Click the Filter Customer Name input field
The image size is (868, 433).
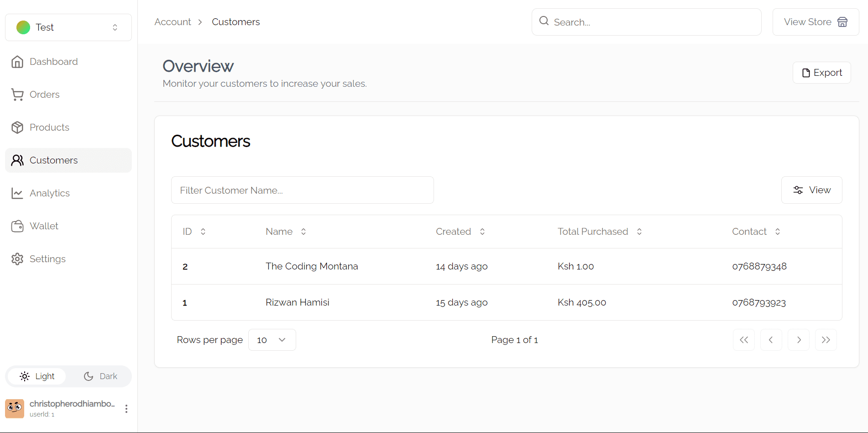coord(302,190)
